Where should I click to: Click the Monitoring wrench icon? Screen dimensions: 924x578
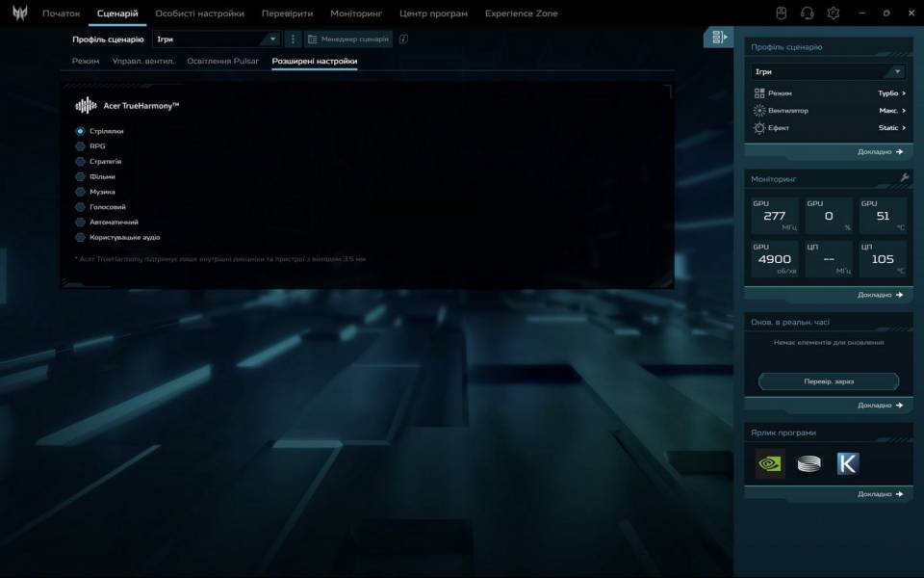tap(904, 178)
